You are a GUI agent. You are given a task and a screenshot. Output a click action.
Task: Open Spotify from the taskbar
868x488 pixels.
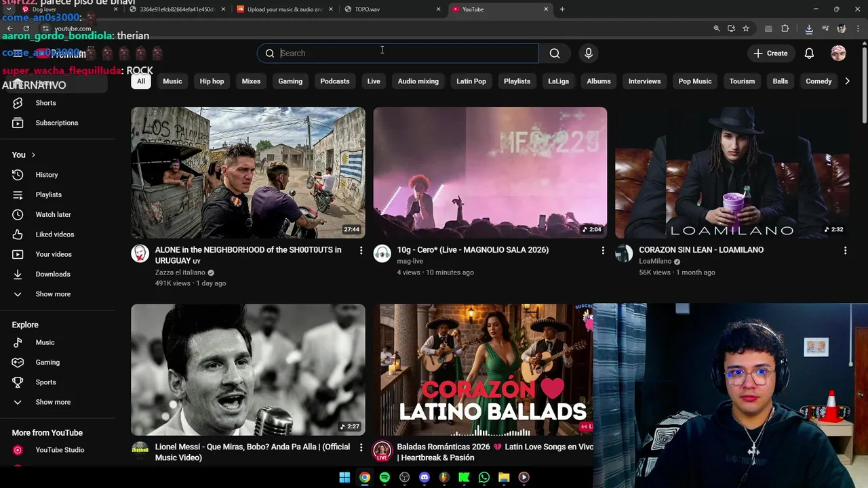[384, 477]
